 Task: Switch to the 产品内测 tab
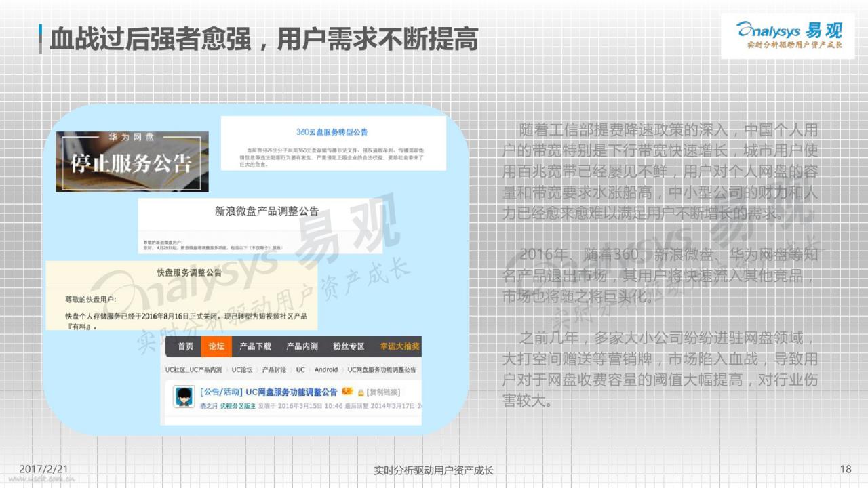pyautogui.click(x=302, y=346)
